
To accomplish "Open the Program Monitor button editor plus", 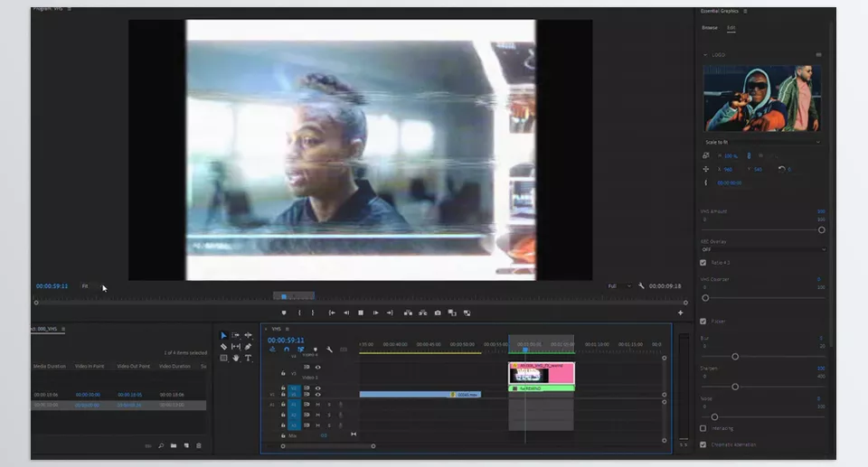I will click(680, 313).
